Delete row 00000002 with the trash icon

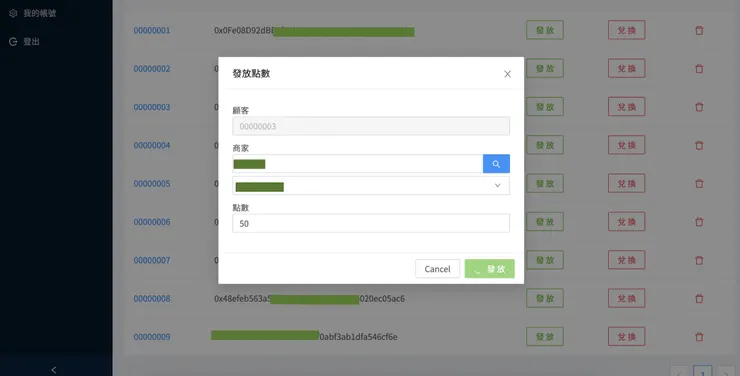tap(699, 68)
